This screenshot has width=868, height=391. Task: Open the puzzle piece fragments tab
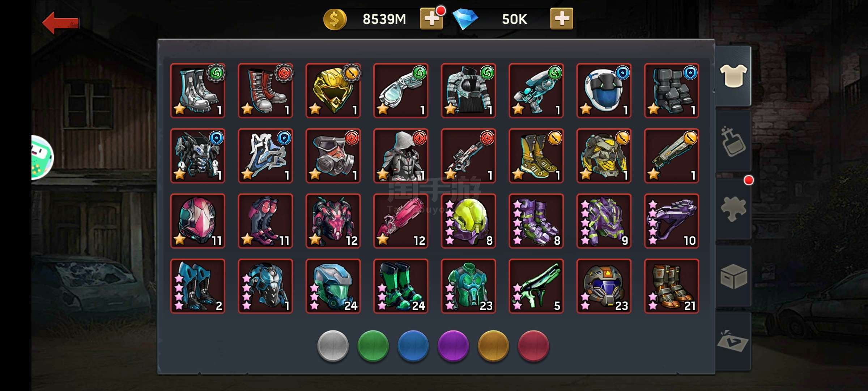pyautogui.click(x=733, y=209)
